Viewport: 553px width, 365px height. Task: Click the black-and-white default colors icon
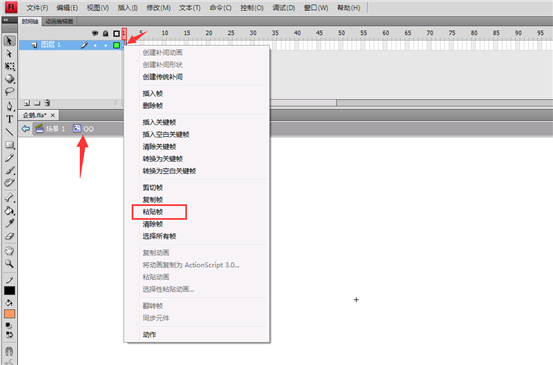coord(9,326)
